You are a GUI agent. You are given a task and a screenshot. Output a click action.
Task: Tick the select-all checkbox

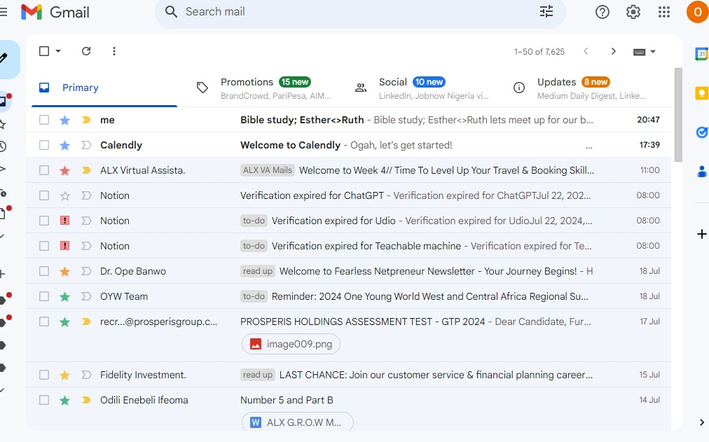[44, 51]
